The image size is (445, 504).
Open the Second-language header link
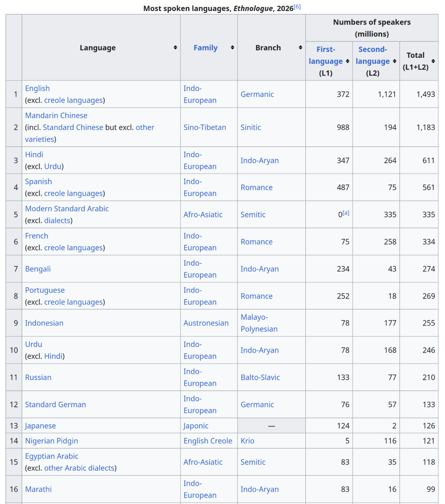point(373,55)
